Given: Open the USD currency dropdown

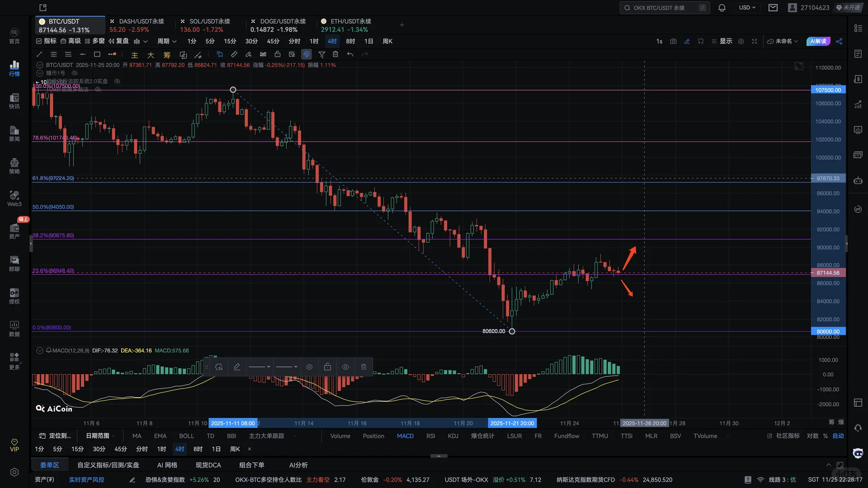Looking at the screenshot, I should 747,8.
